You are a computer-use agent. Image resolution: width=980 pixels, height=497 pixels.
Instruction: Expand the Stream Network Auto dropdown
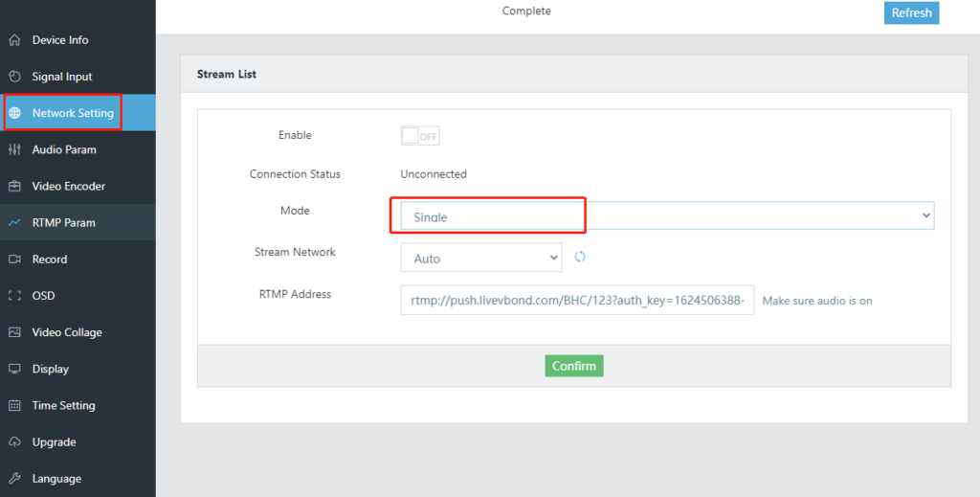click(x=481, y=258)
